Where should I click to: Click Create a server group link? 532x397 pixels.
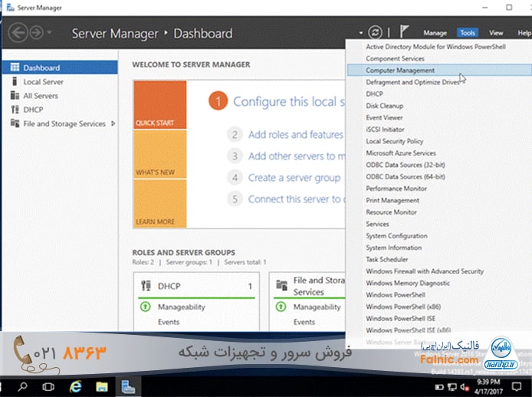point(294,177)
